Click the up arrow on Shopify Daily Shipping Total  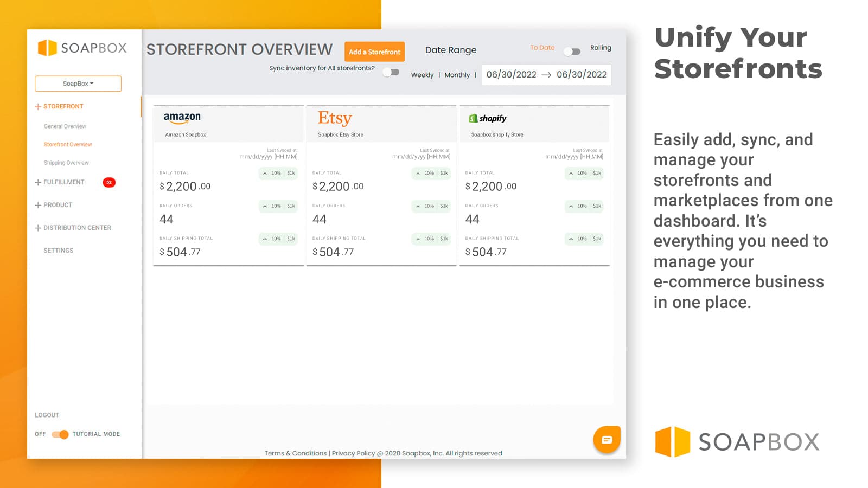pos(570,239)
